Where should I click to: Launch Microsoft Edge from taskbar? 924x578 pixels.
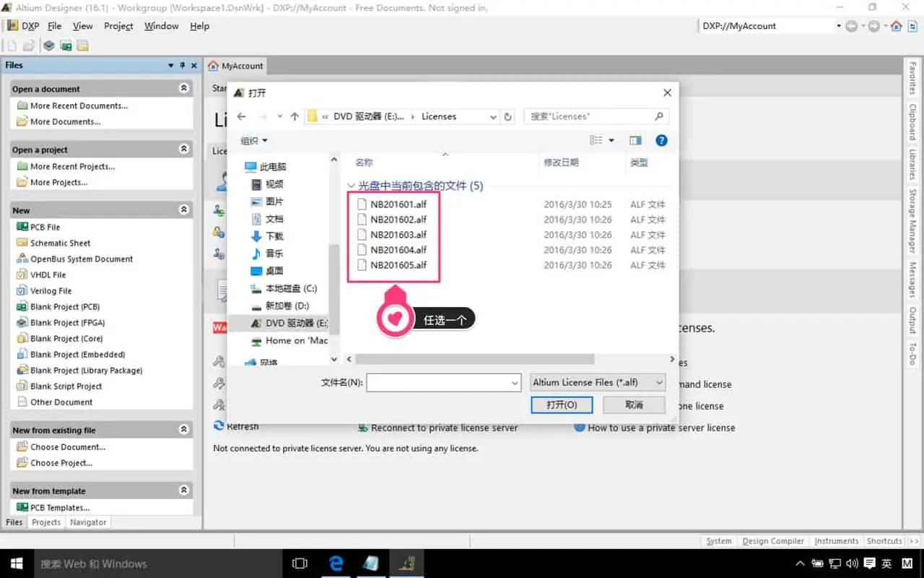336,564
